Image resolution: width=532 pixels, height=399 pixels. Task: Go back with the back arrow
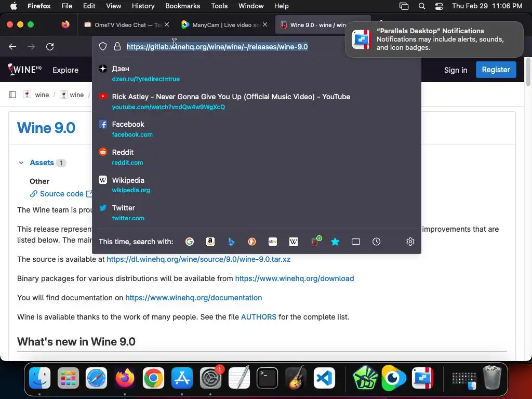tap(12, 46)
